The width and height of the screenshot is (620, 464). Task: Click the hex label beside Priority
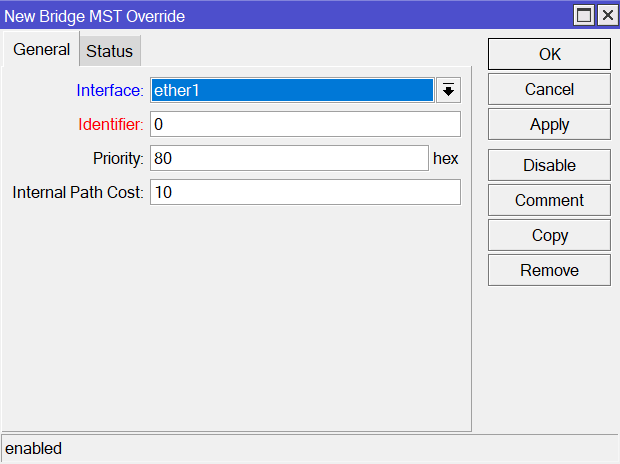(x=446, y=159)
